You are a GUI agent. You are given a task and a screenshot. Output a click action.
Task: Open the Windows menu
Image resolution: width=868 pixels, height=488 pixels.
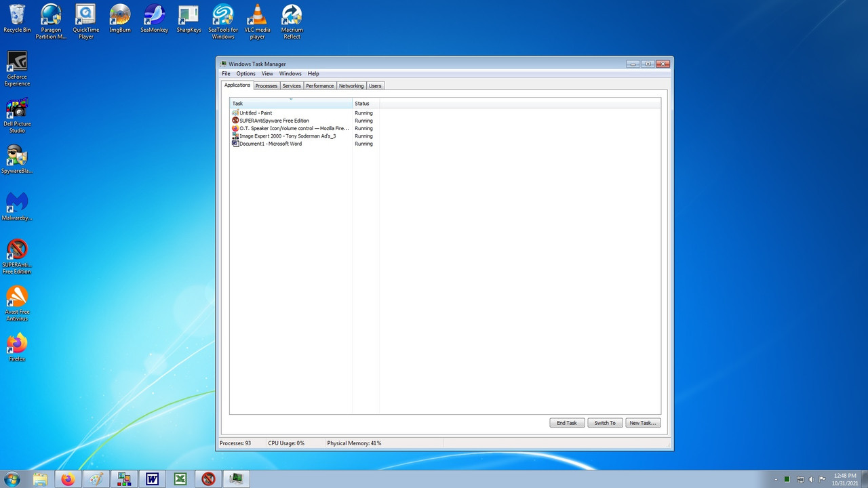[290, 74]
